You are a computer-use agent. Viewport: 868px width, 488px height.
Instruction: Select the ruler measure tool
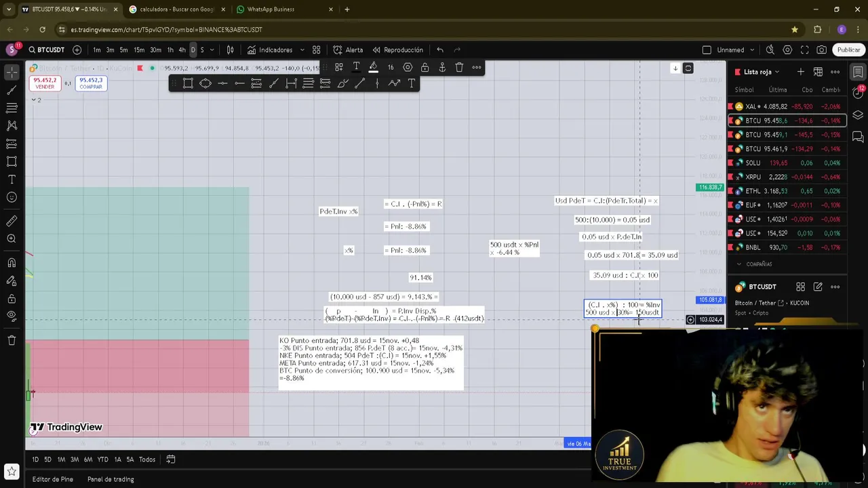click(x=12, y=221)
